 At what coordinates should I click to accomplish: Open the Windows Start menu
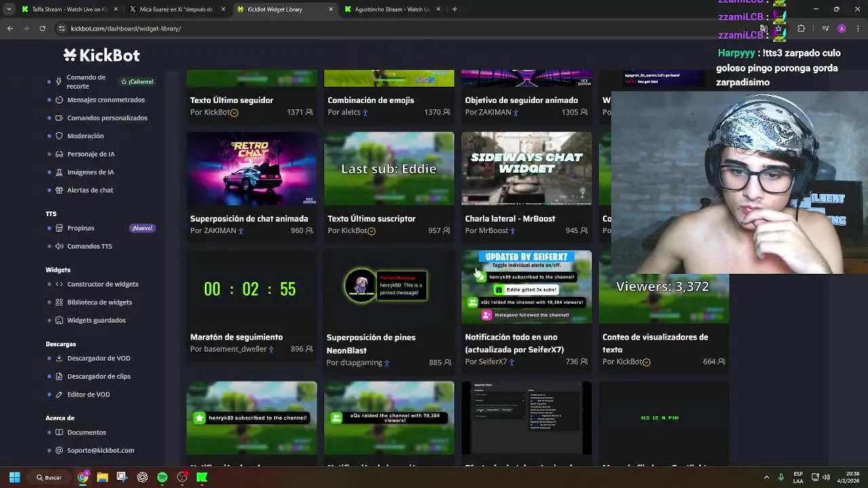(14, 477)
